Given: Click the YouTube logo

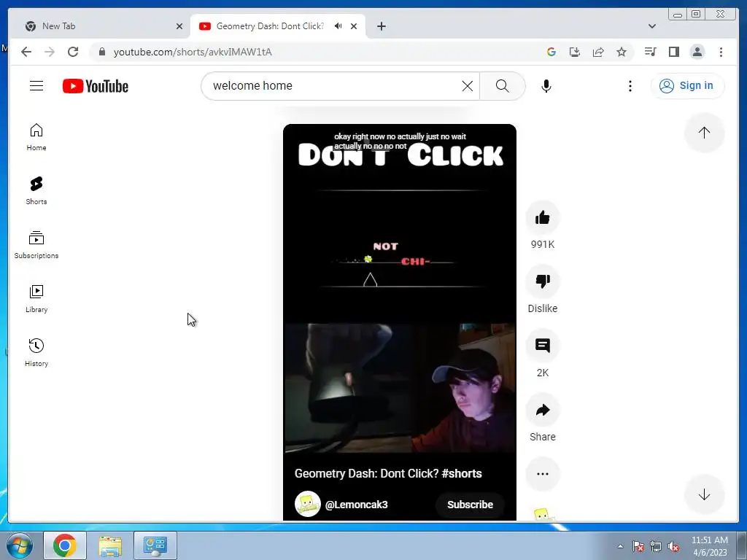Looking at the screenshot, I should 96,86.
